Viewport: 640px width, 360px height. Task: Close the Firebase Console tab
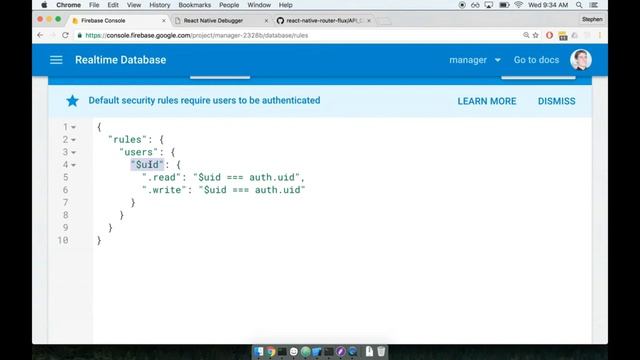click(x=164, y=20)
